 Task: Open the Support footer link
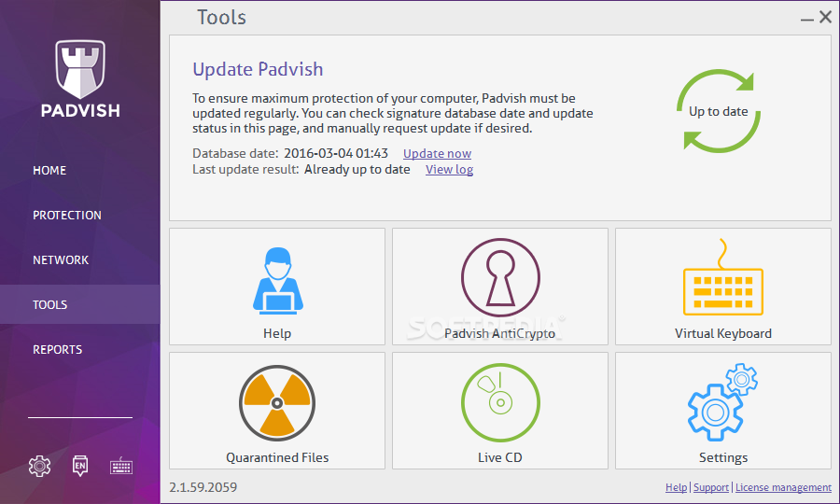click(x=711, y=487)
